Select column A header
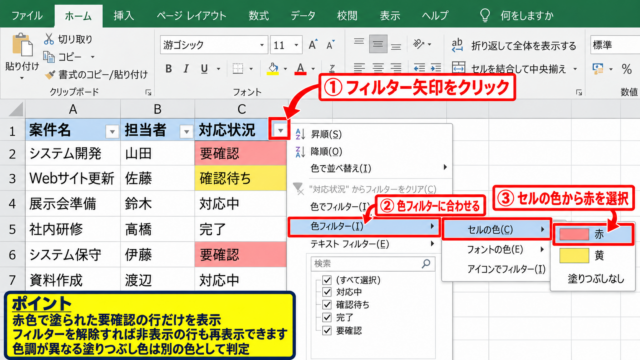Image resolution: width=640 pixels, height=360 pixels. pyautogui.click(x=73, y=109)
